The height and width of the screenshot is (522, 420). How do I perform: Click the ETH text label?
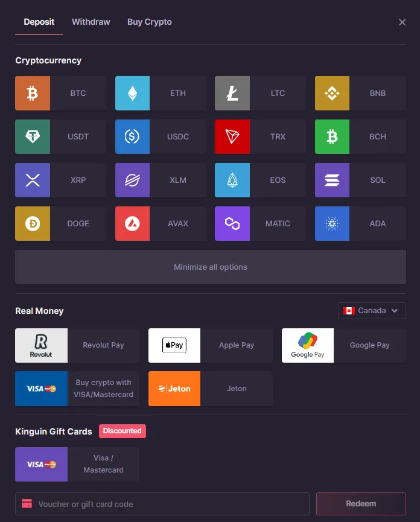tap(178, 93)
